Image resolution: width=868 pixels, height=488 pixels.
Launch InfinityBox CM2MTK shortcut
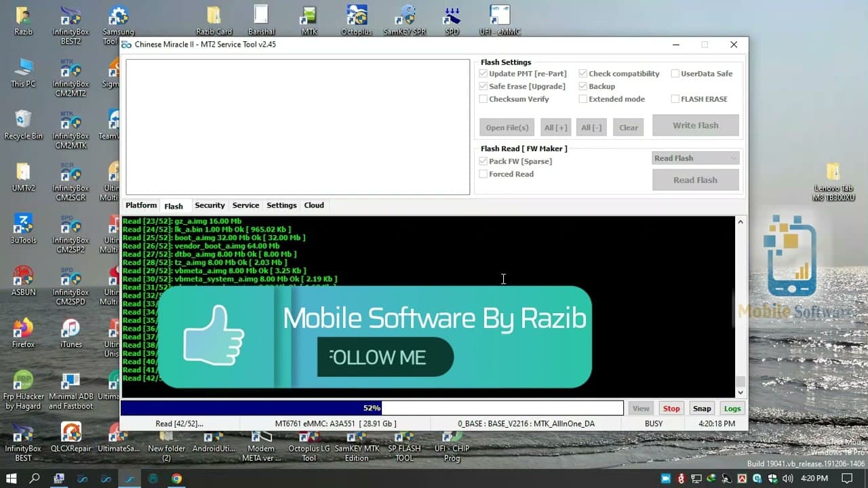tap(71, 129)
